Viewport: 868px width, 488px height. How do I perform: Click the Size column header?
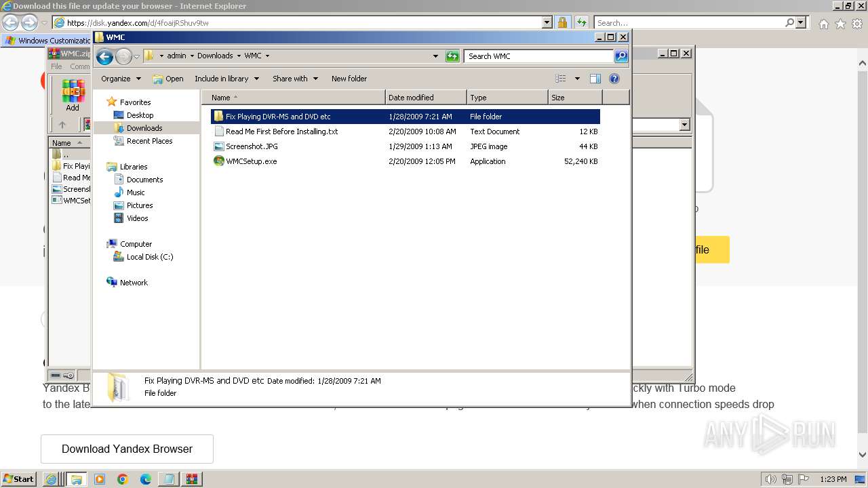coord(575,98)
